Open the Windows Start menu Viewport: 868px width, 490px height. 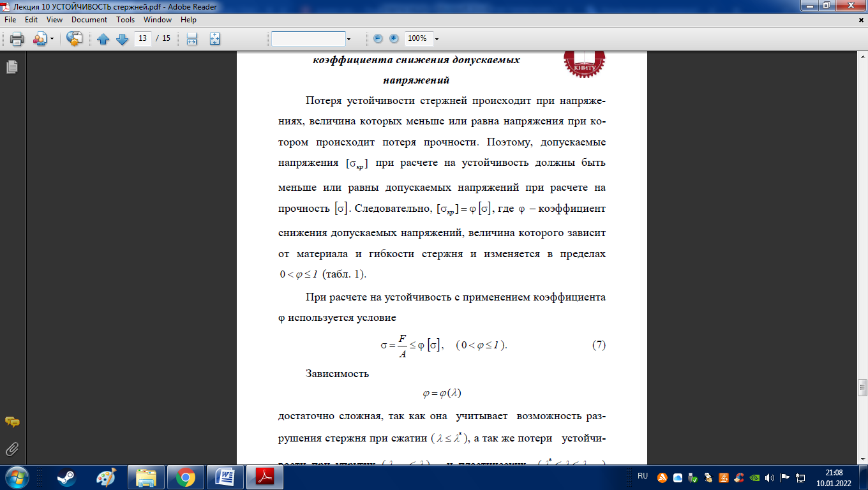17,477
